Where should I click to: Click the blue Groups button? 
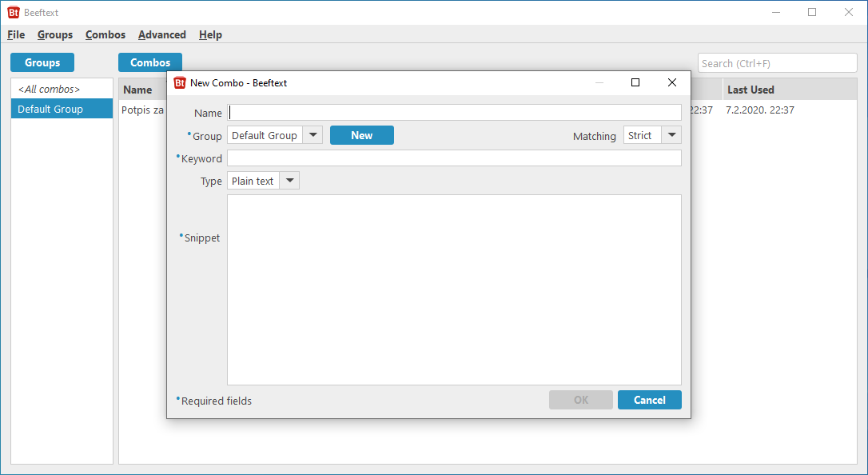(x=42, y=62)
